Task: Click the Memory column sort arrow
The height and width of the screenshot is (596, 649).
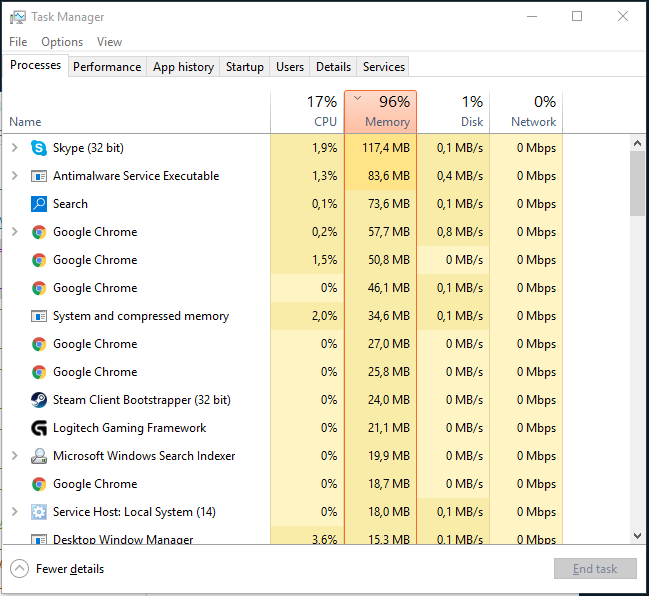Action: click(358, 98)
